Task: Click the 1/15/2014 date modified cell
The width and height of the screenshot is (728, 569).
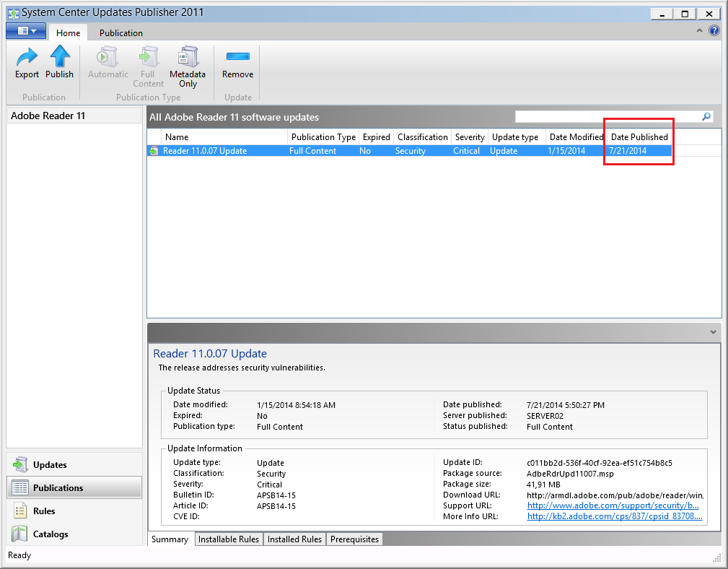Action: point(566,151)
